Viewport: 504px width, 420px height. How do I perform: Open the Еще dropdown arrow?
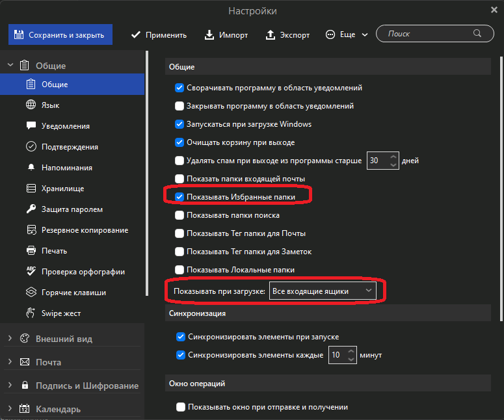[365, 34]
